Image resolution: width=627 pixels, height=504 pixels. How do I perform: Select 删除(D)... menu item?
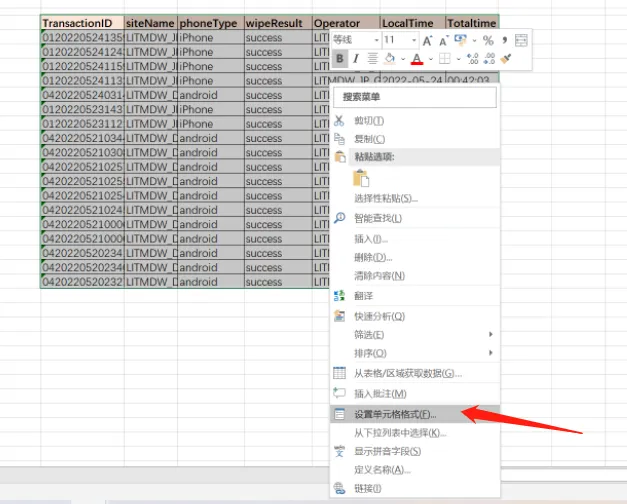point(415,257)
